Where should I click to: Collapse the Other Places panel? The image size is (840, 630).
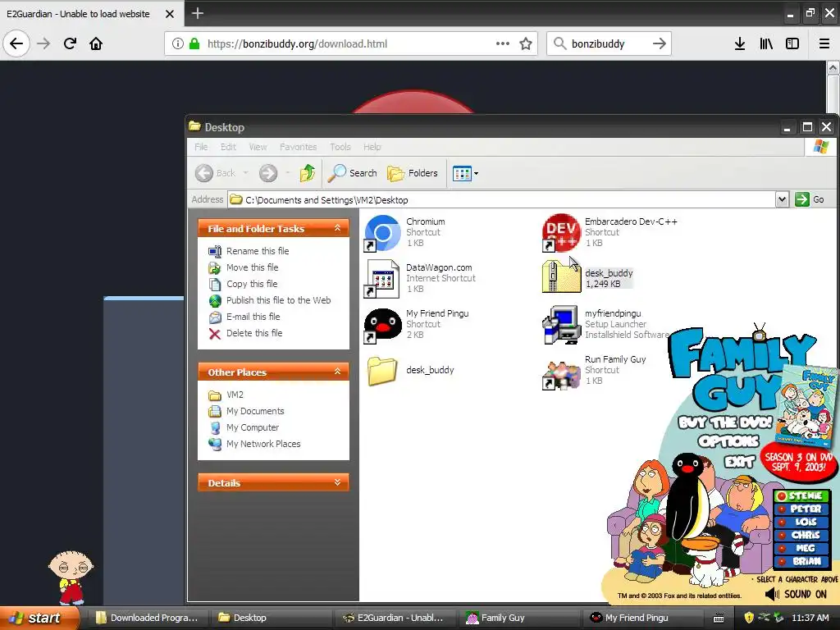click(x=337, y=372)
